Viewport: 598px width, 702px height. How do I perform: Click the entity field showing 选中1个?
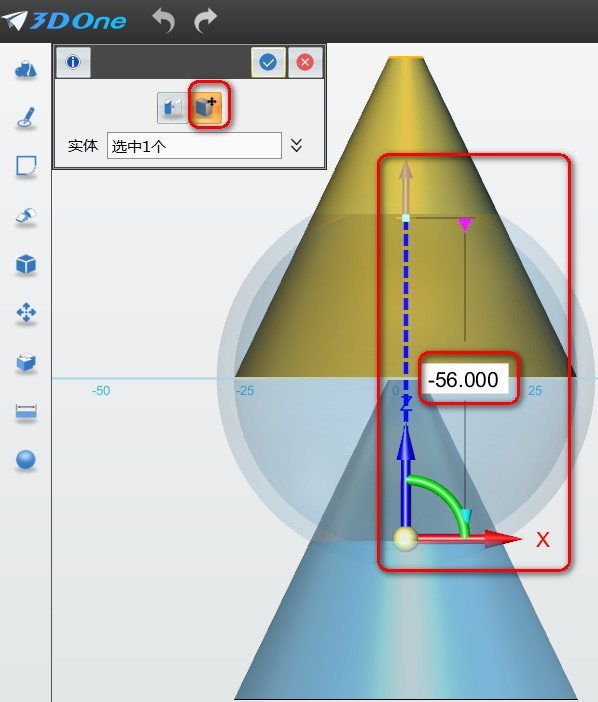(x=194, y=146)
